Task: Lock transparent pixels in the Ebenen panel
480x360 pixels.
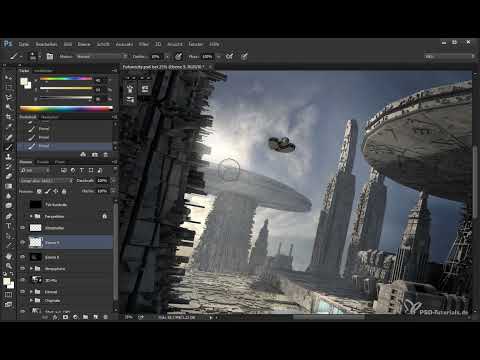Action: 39,191
